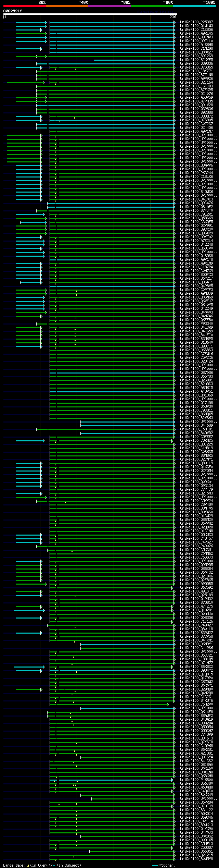Screen dimensions: 219x868
Task: Select hit label UniRef100_Q9LV28
Action: 196,105
